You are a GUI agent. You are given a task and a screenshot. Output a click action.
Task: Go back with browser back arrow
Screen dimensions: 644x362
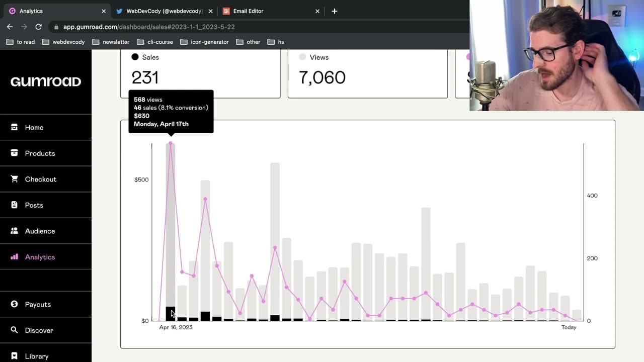(10, 27)
